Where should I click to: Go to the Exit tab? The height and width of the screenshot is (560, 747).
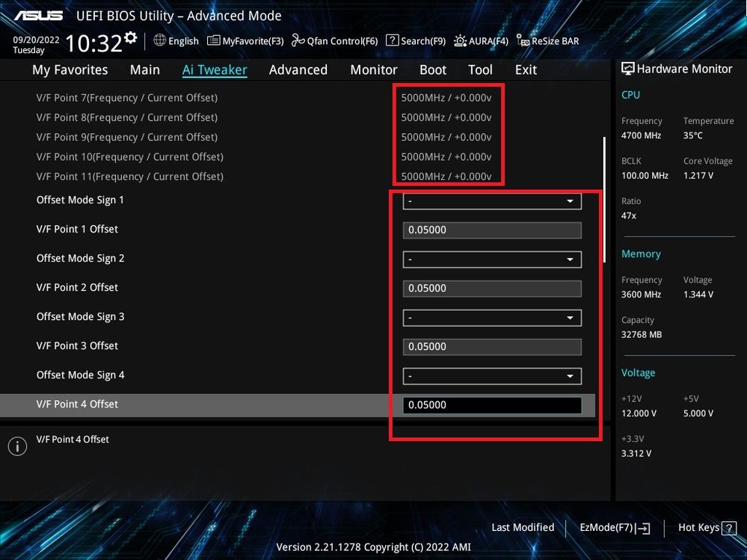tap(526, 70)
